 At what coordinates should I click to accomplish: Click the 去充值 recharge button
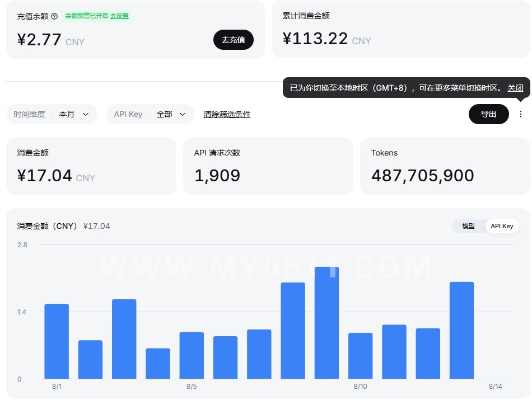pos(233,40)
